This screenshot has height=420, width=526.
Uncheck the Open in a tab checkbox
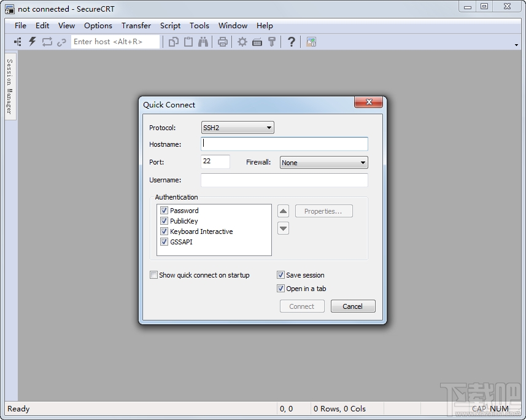[280, 289]
